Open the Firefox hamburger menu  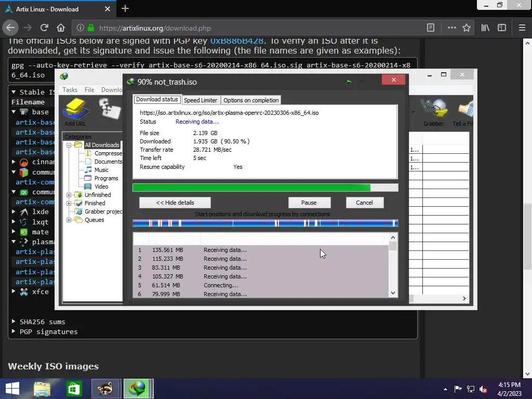(522, 28)
